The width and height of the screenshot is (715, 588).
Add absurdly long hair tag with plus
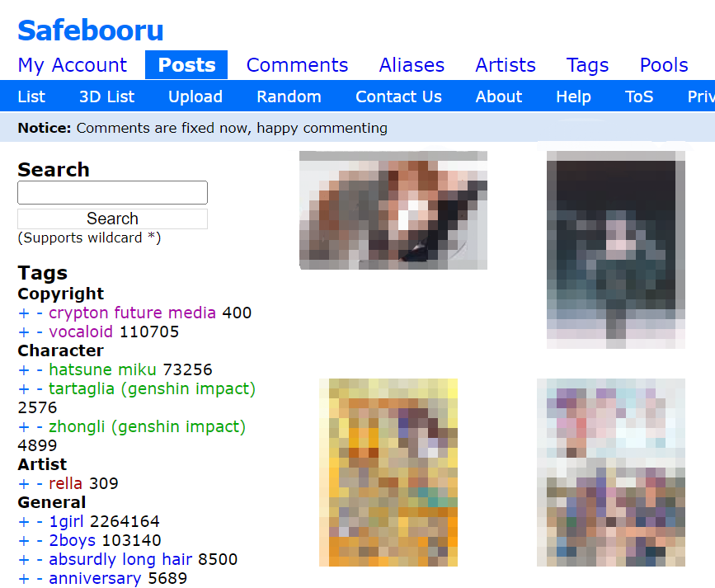[24, 560]
